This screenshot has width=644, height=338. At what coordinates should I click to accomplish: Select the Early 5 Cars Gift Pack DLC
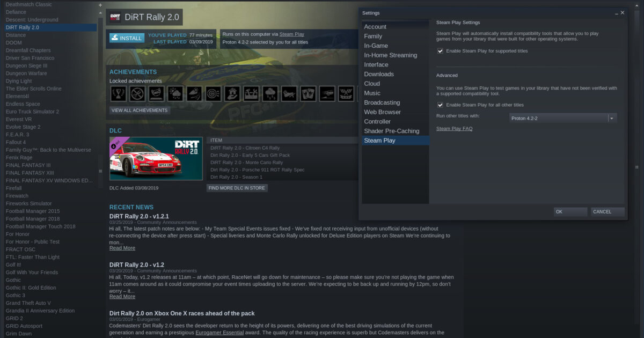250,155
